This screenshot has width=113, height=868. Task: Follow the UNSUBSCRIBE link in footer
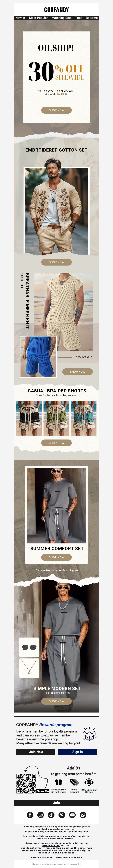[x=51, y=845]
